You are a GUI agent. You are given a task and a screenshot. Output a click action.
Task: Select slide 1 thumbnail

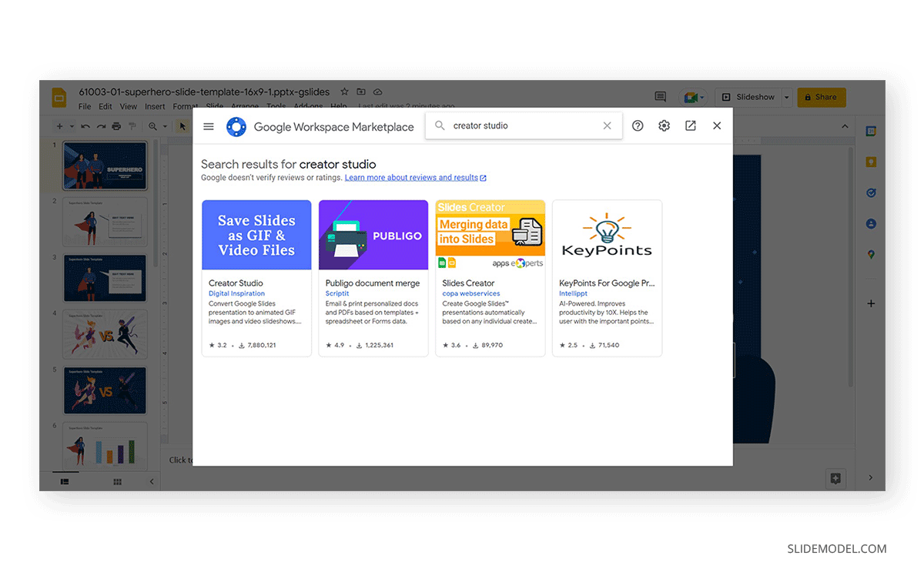(x=105, y=166)
